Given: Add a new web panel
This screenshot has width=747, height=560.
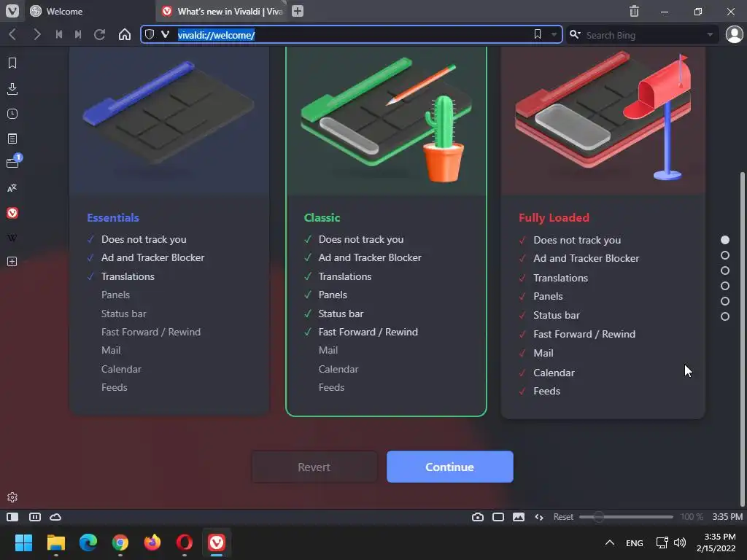Looking at the screenshot, I should tap(12, 262).
